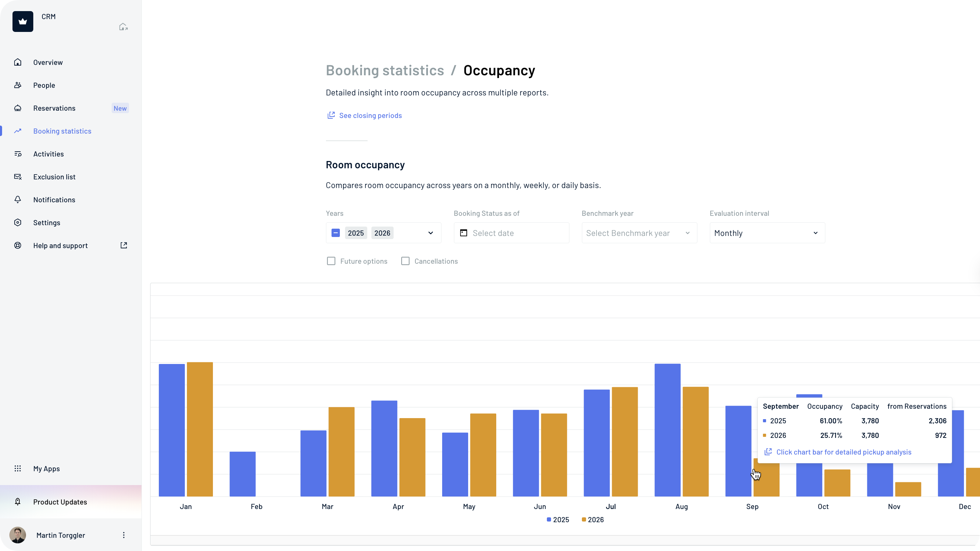Screen dimensions: 980x551
Task: Click the Activities list-search icon
Action: click(x=17, y=154)
